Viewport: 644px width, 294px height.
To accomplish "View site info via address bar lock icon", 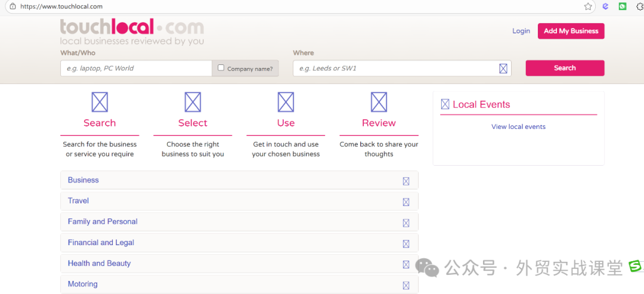I will (x=12, y=7).
